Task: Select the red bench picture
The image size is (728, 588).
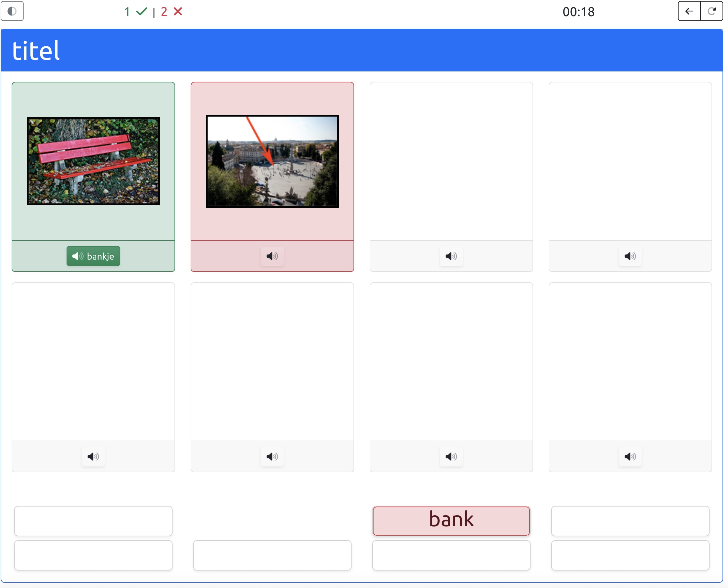Action: (93, 161)
